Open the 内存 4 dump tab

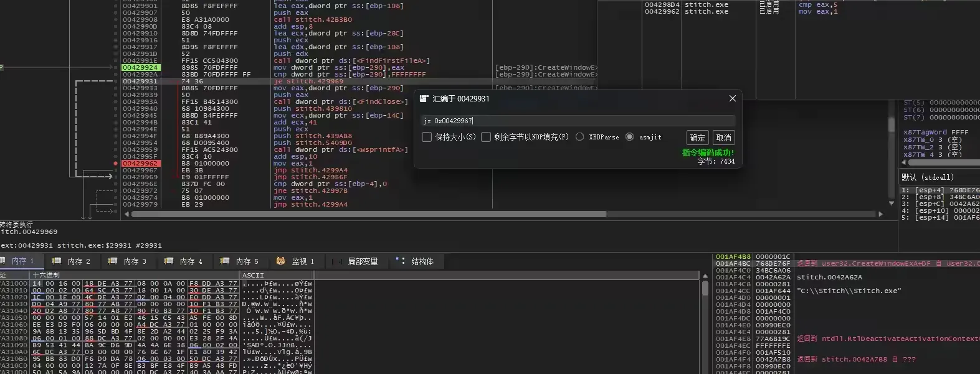point(183,261)
